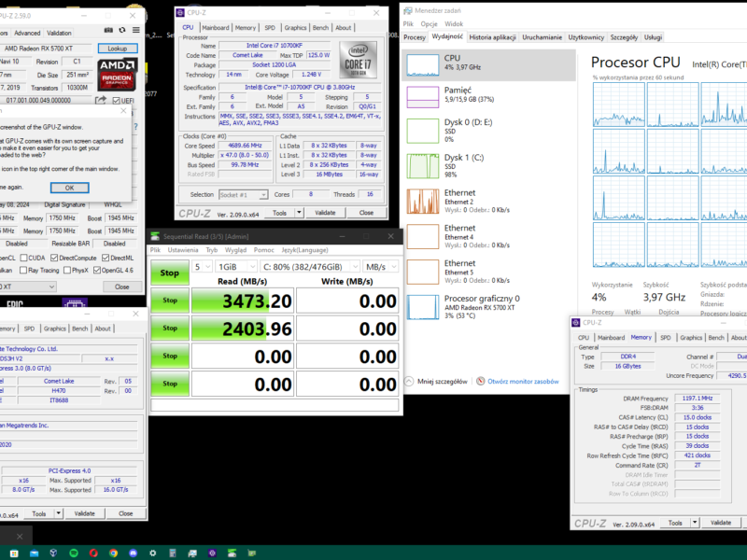
Task: Open Tools dropdown arrow in CPU-Z CPU window
Action: pyautogui.click(x=299, y=213)
